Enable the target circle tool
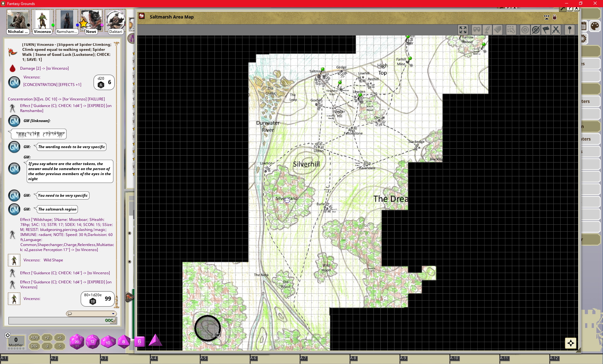Viewport: 603px width, 364px height. [x=525, y=30]
